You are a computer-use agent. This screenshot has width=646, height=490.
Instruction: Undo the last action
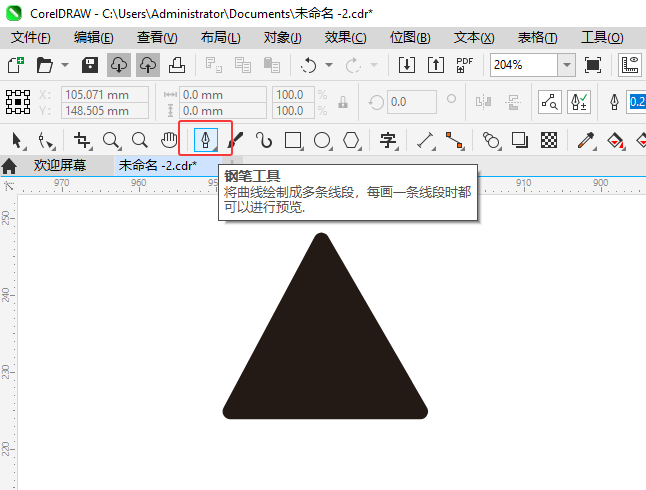tap(309, 65)
